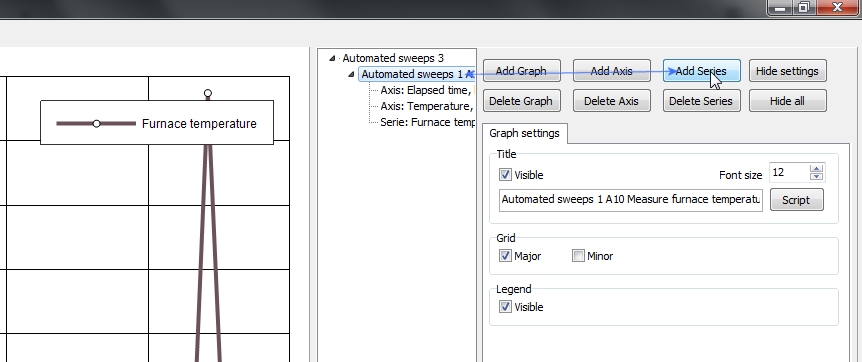The height and width of the screenshot is (362, 862).
Task: Click the Font size value field
Action: [x=789, y=173]
